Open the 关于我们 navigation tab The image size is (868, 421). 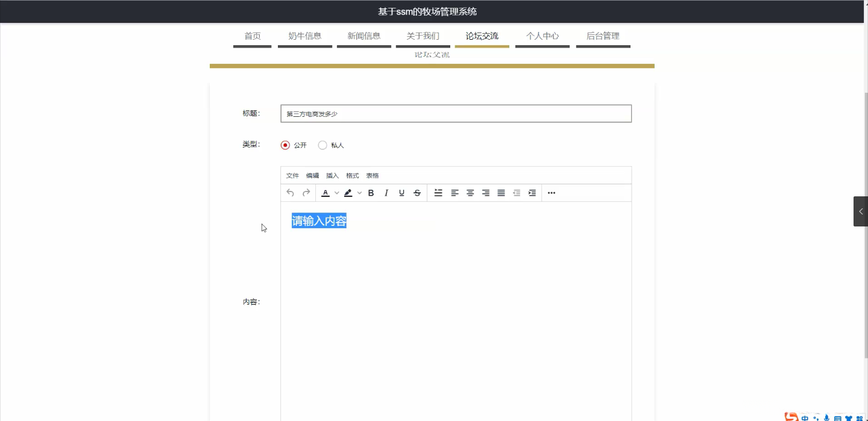[x=423, y=36]
